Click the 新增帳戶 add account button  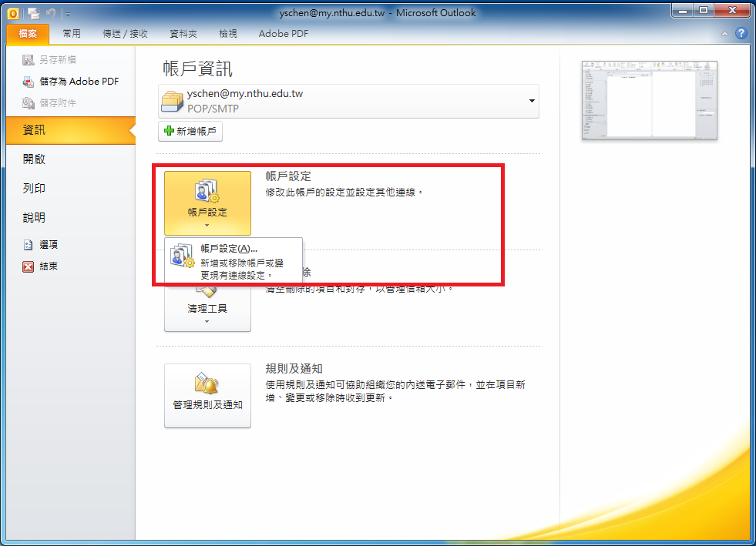click(x=190, y=132)
